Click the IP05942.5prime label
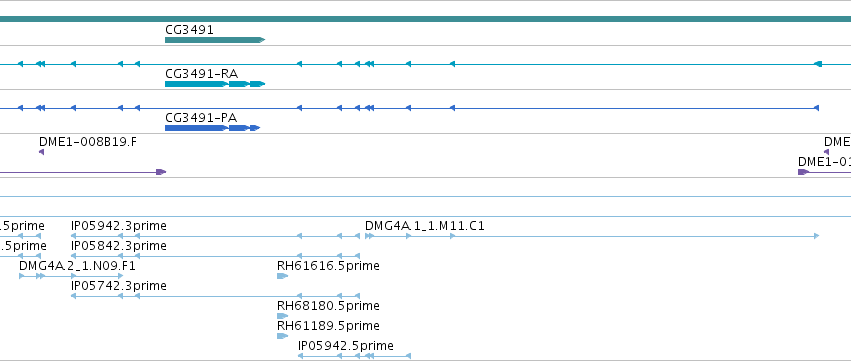Viewport: 851px width, 361px height. tap(346, 345)
